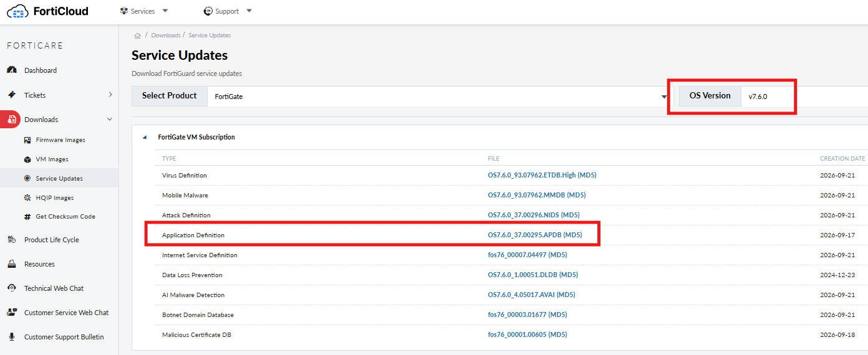Viewport: 868px width, 355px height.
Task: Download OS7.6.0_37.00295.APDB application definition file
Action: click(x=535, y=235)
